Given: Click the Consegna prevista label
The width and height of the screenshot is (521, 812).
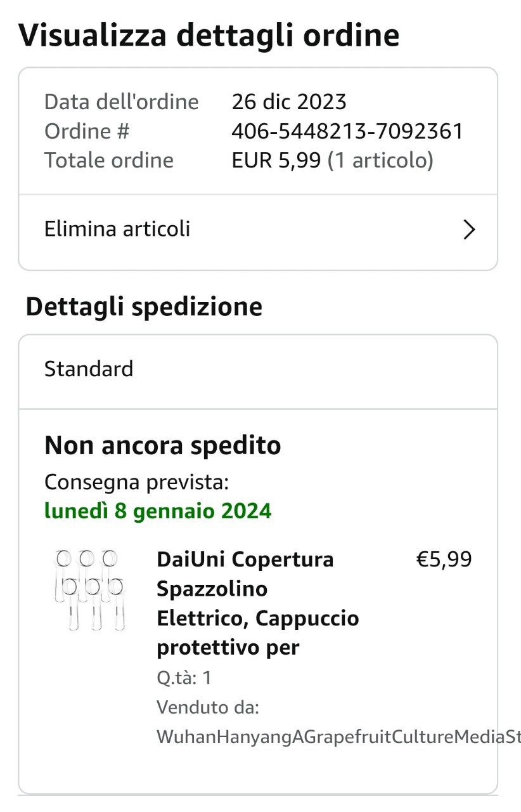Looking at the screenshot, I should click(136, 482).
